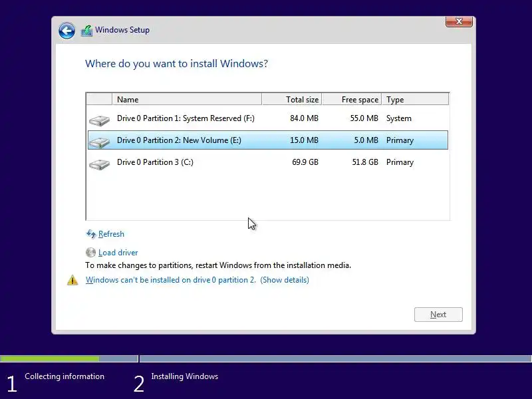Select Drive 0 Partition 2: New Volume (E:)
The height and width of the screenshot is (399, 532).
click(x=268, y=140)
